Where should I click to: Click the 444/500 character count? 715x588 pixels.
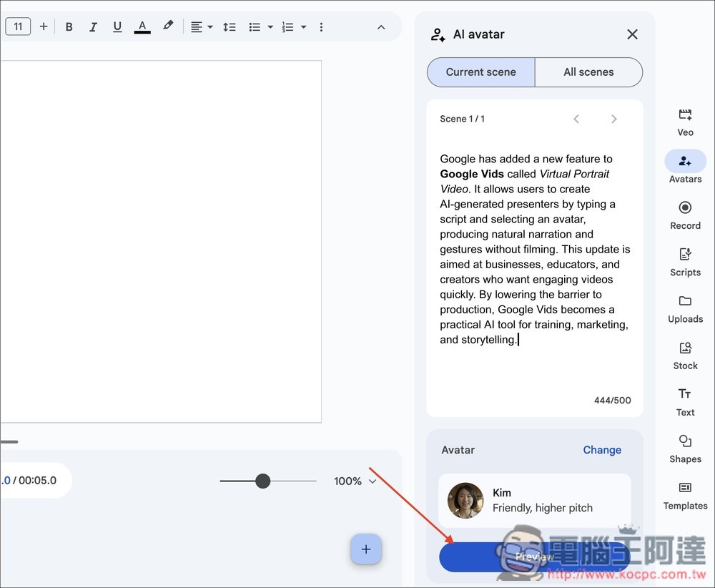click(x=612, y=400)
